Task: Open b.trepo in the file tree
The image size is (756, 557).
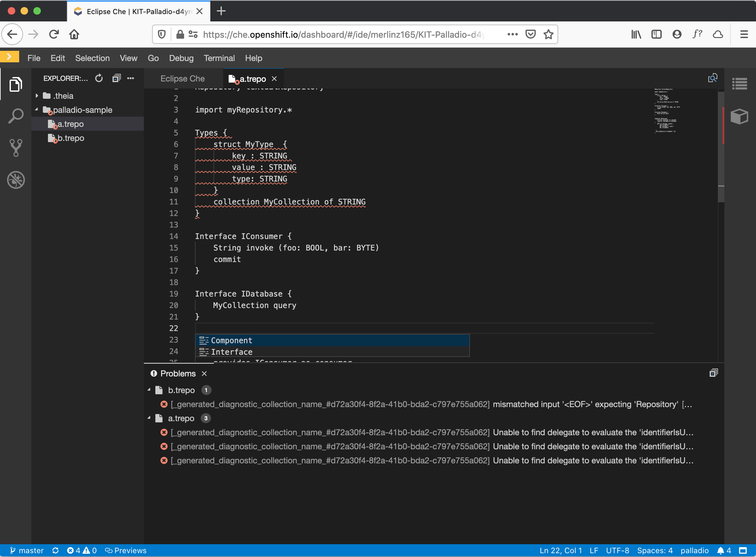Action: point(71,138)
